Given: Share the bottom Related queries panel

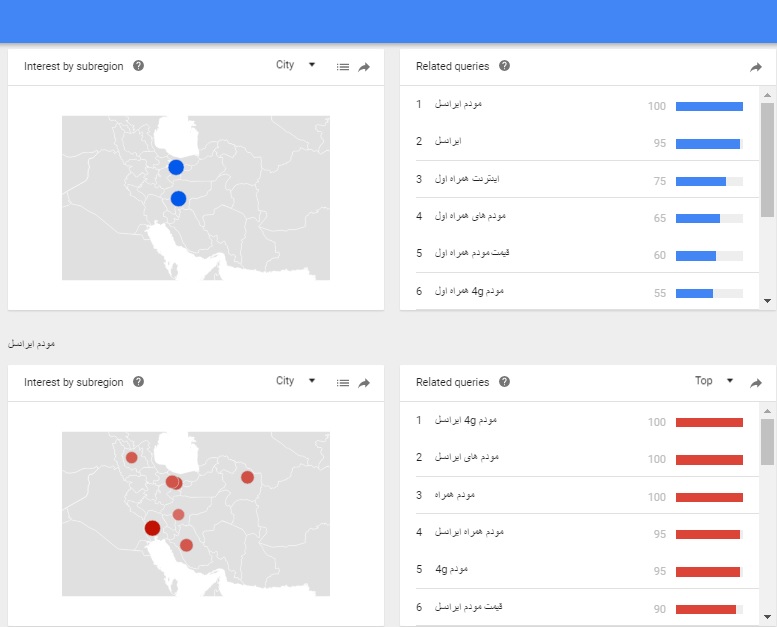Looking at the screenshot, I should 756,383.
